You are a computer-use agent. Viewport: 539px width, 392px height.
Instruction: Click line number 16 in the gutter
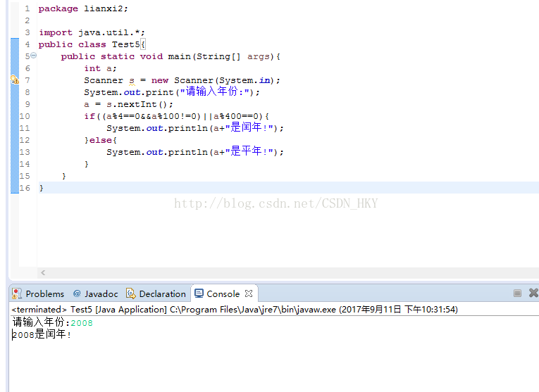pyautogui.click(x=25, y=188)
